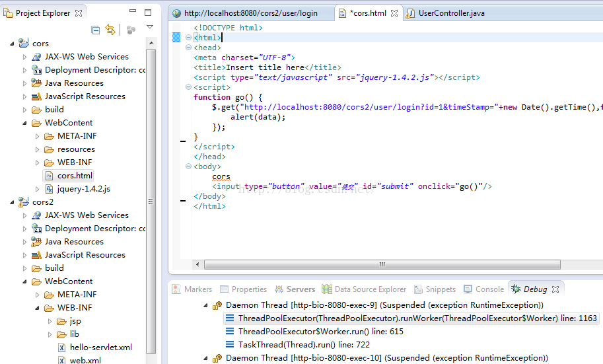The image size is (603, 364).
Task: Click editor horizontal scrollbar thumb
Action: (382, 264)
